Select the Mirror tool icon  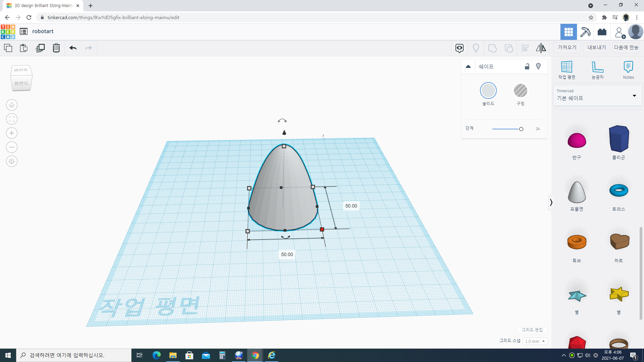point(541,48)
